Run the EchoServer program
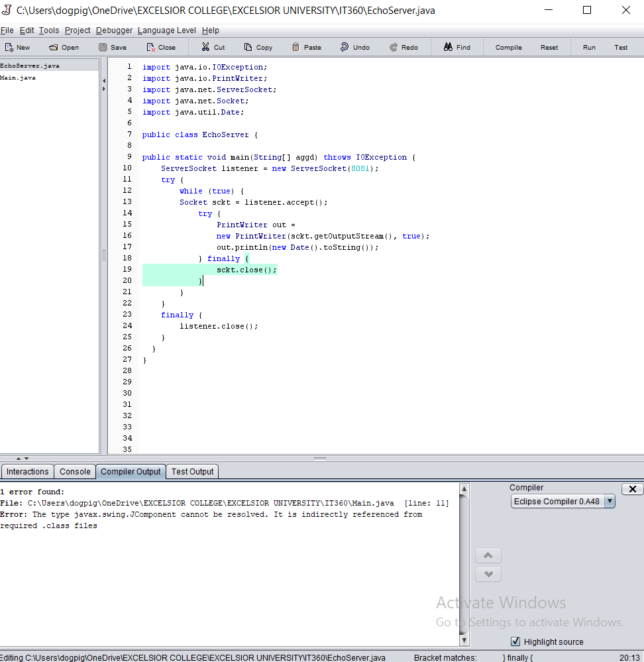The image size is (644, 662). [588, 47]
